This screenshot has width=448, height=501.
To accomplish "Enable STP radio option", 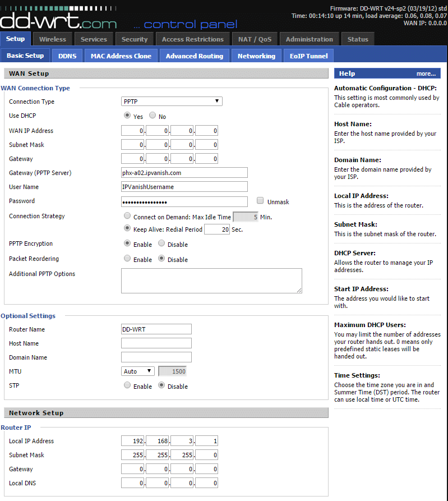I will pyautogui.click(x=127, y=386).
